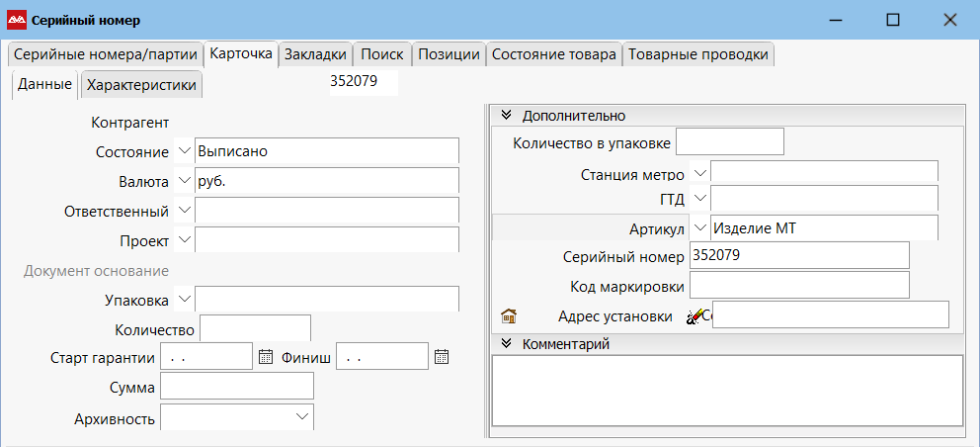This screenshot has width=980, height=447.
Task: Select the Состояние товара tab
Action: pos(554,54)
